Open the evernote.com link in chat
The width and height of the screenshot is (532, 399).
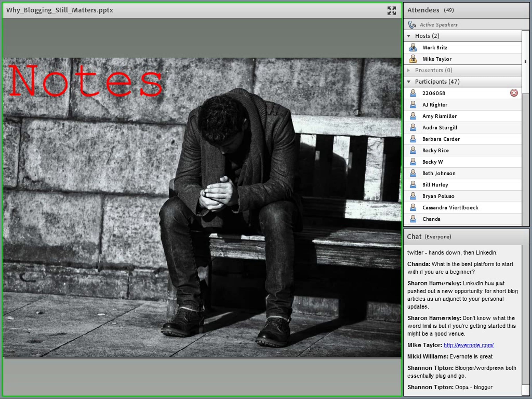tap(468, 345)
